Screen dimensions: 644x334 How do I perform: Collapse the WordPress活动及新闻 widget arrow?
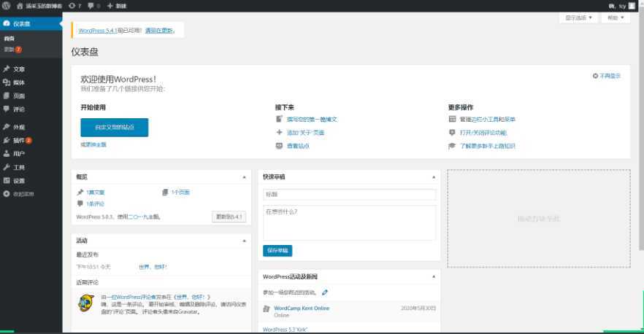[434, 277]
